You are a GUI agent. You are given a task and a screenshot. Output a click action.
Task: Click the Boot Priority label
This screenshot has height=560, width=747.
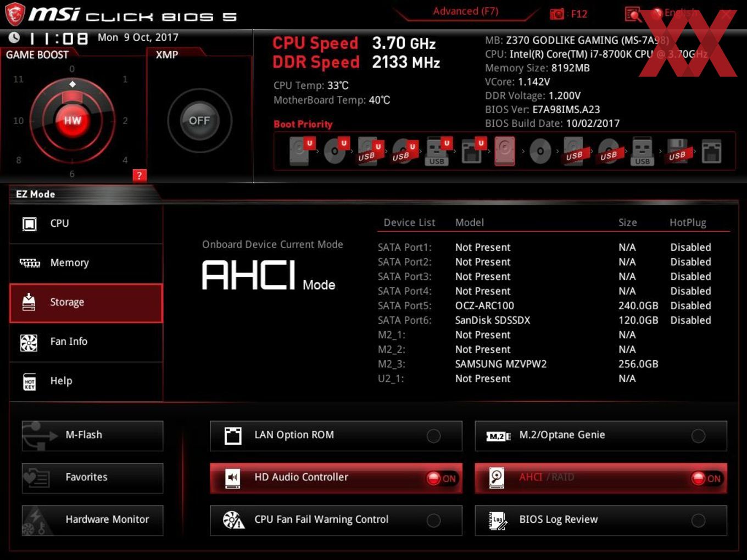pyautogui.click(x=303, y=124)
